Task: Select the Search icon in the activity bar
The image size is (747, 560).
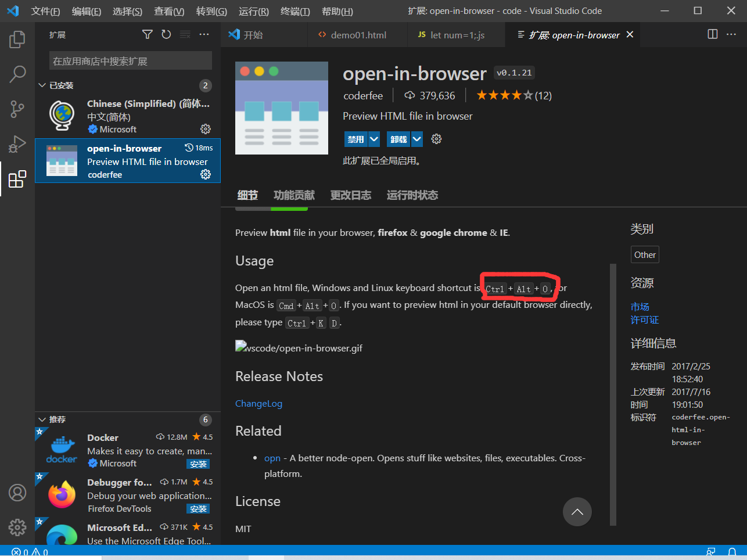Action: pos(17,74)
